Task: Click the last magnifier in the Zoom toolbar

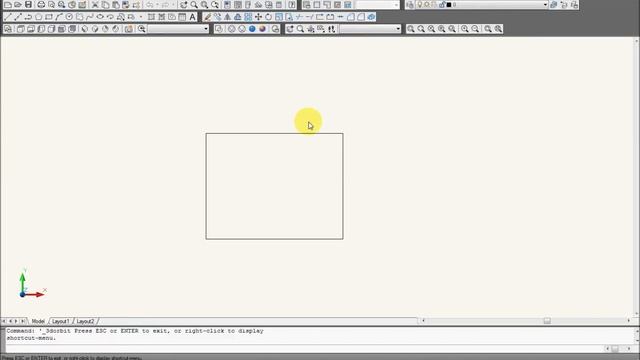Action: (498, 29)
